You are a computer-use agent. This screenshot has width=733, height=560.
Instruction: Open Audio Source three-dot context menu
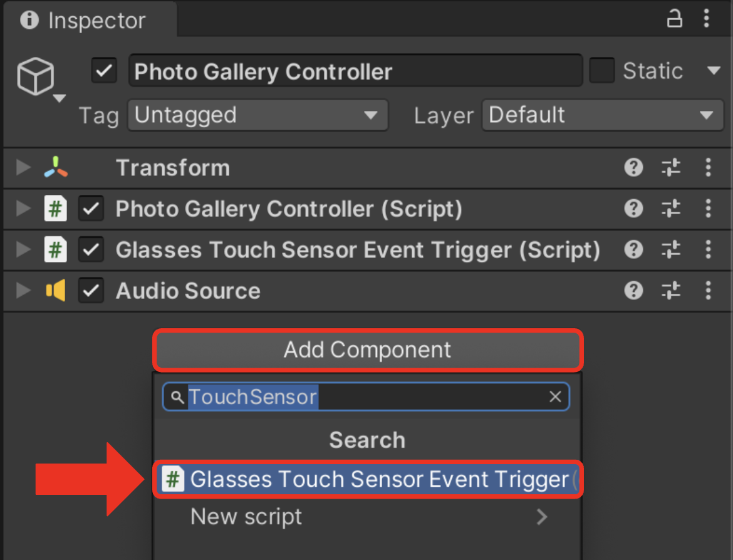click(x=708, y=290)
